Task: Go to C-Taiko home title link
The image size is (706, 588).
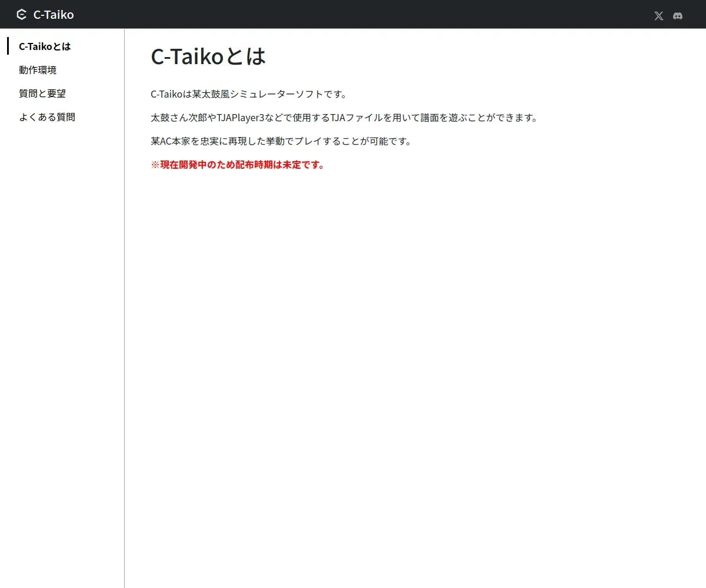Action: coord(54,15)
